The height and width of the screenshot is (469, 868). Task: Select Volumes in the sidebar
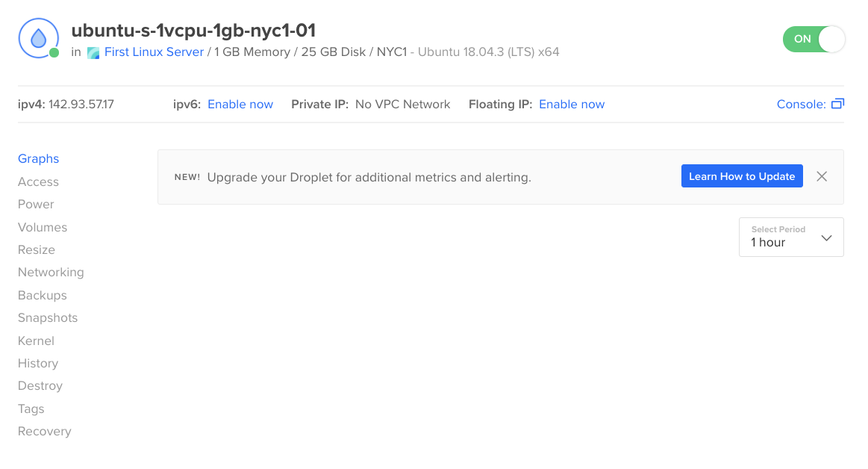coord(43,227)
